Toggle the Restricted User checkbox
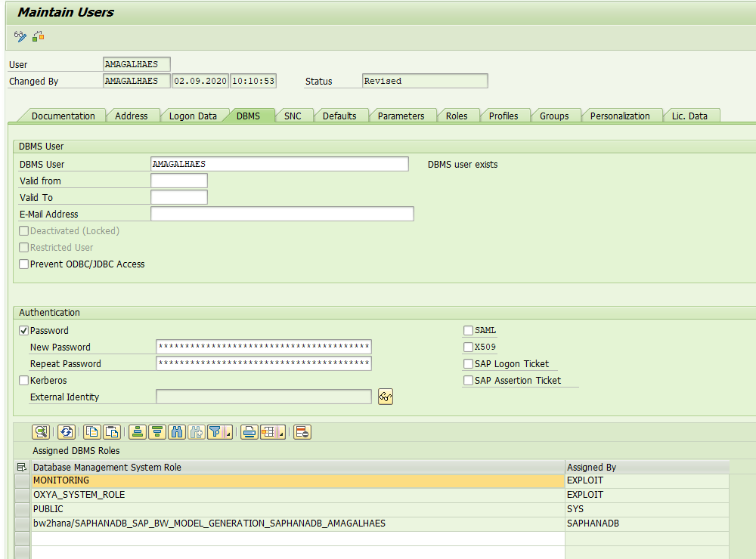Screen dimensions: 756x559 pyautogui.click(x=23, y=247)
